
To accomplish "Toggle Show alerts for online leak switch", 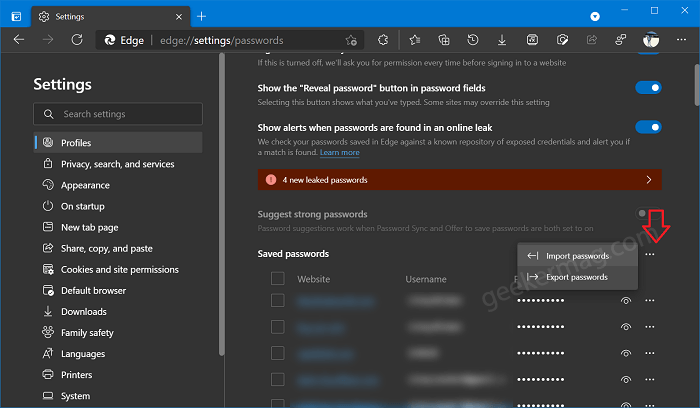I will 648,127.
